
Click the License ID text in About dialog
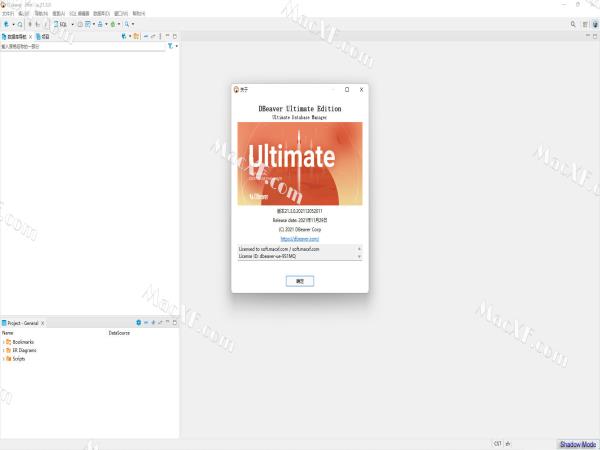[267, 256]
